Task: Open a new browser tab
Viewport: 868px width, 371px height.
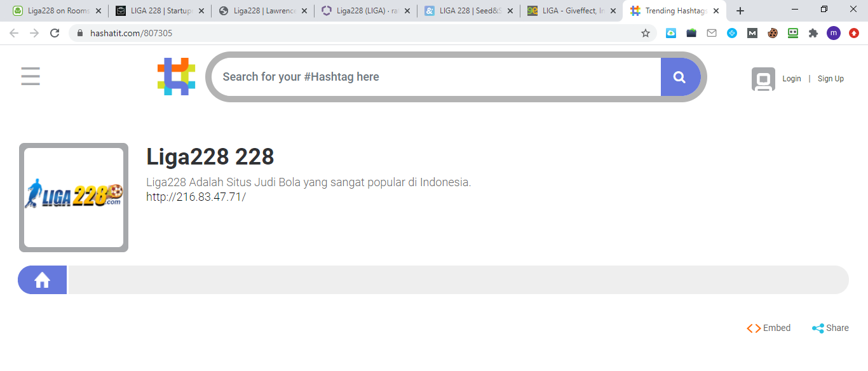Action: click(740, 11)
